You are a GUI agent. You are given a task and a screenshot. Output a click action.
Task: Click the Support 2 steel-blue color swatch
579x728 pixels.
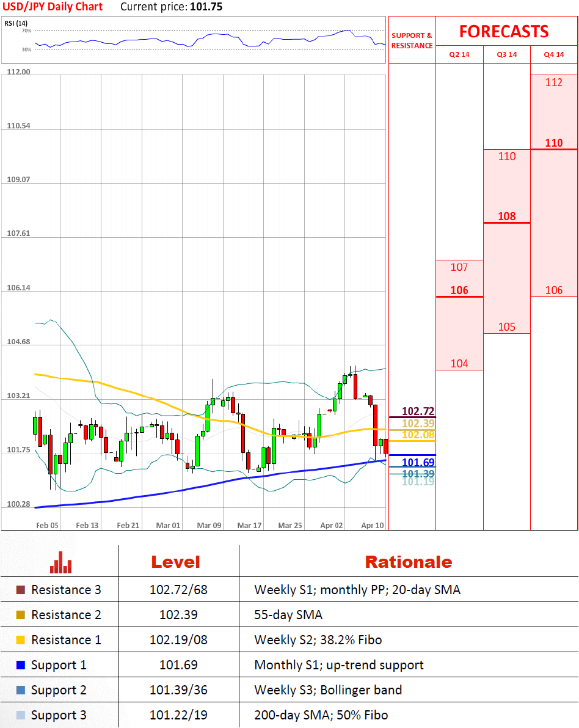click(20, 690)
